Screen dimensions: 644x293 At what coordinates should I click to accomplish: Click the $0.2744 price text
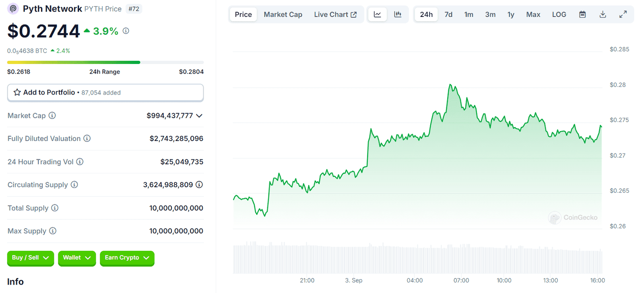44,31
